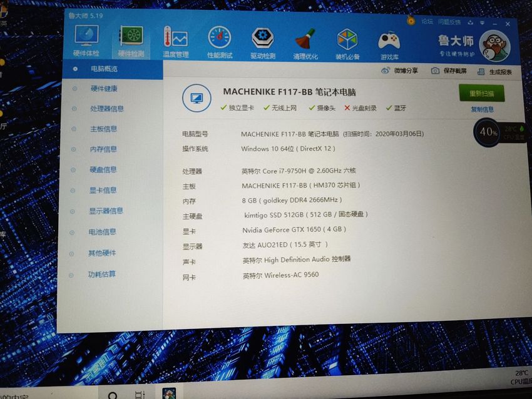Screen dimensions: 532x399
Task: Open 内存信息 memory info
Action: pyautogui.click(x=103, y=149)
